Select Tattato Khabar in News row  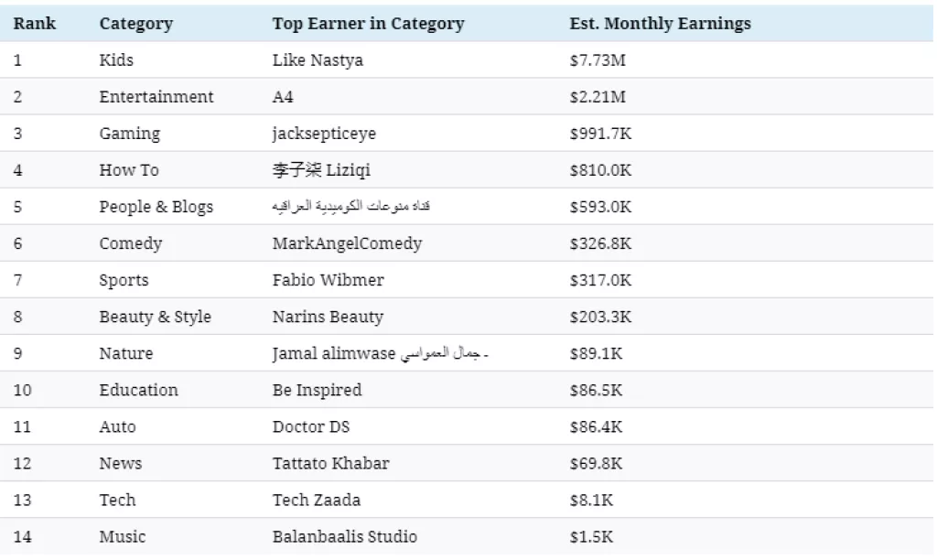tap(330, 463)
